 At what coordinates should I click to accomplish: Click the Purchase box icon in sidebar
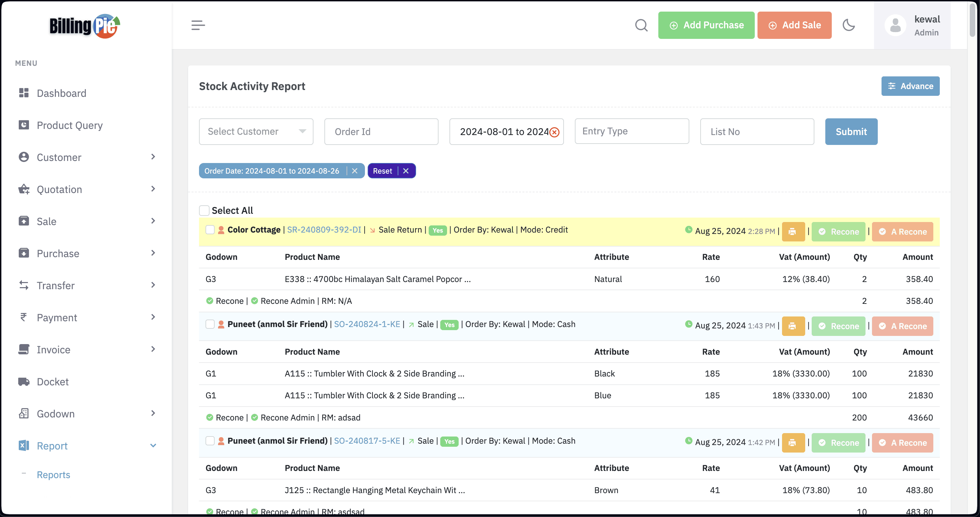coord(24,253)
